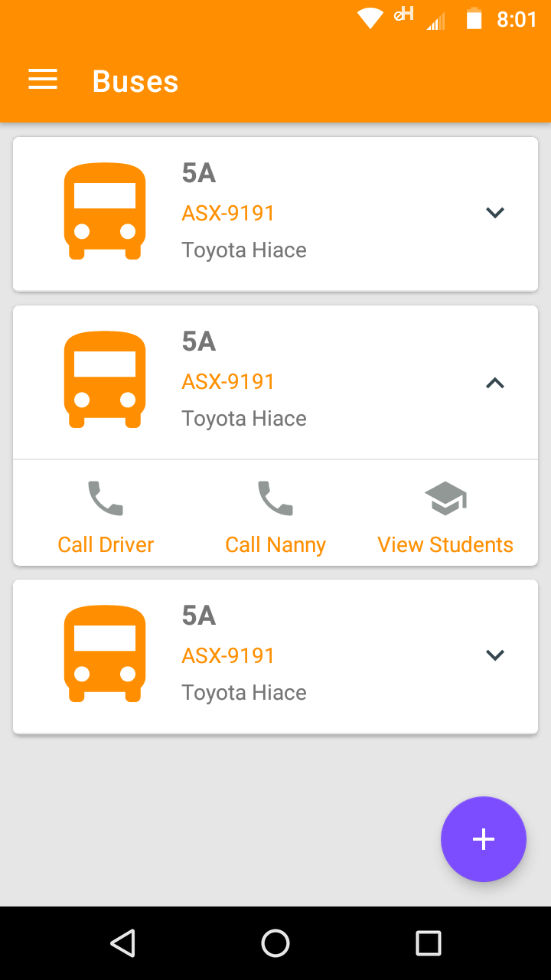The image size is (551, 980).
Task: Tap the phone icon above Call Driver
Action: pos(106,498)
